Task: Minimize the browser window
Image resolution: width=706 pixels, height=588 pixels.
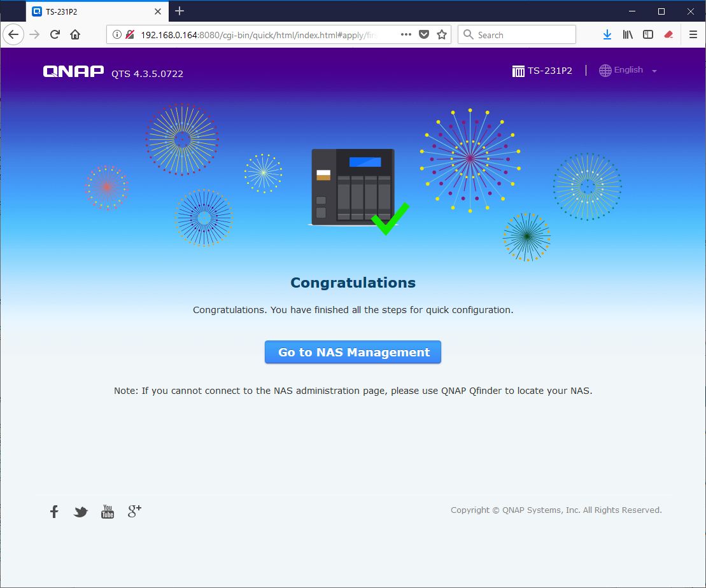Action: click(632, 11)
